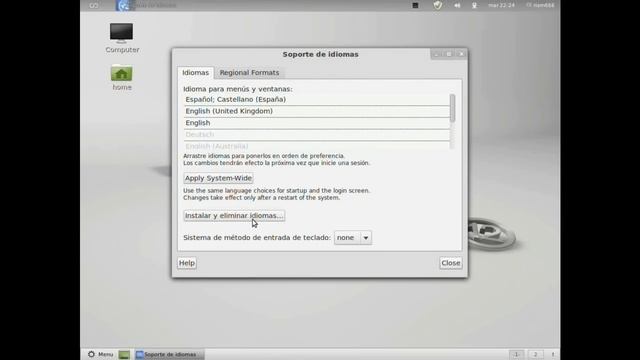Select the greyed Deutsch language row
This screenshot has height=360, width=640.
316,134
